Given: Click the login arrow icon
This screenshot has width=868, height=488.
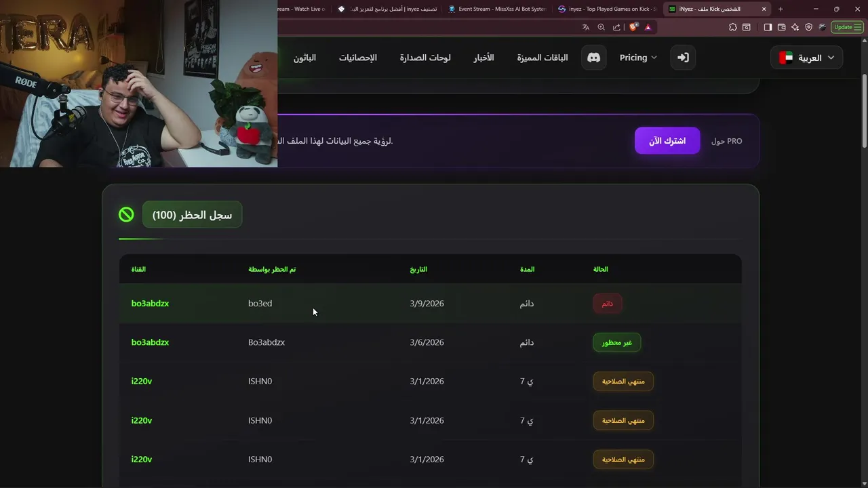Looking at the screenshot, I should pyautogui.click(x=683, y=58).
